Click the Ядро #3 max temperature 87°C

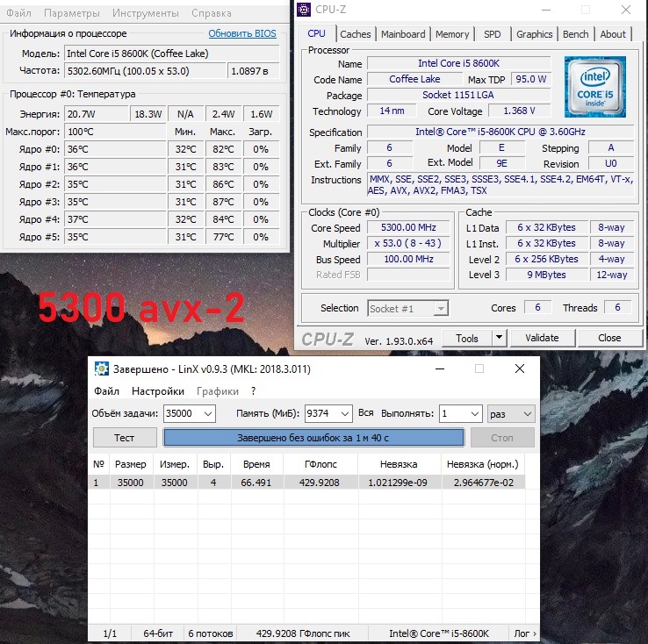[x=223, y=202]
